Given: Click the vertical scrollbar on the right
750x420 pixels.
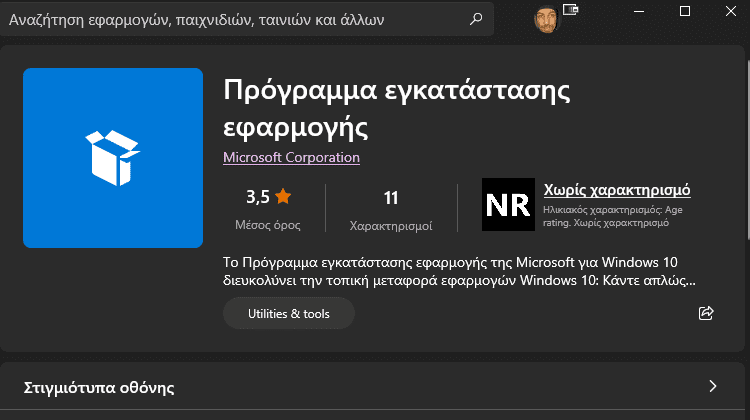Looking at the screenshot, I should point(747,151).
